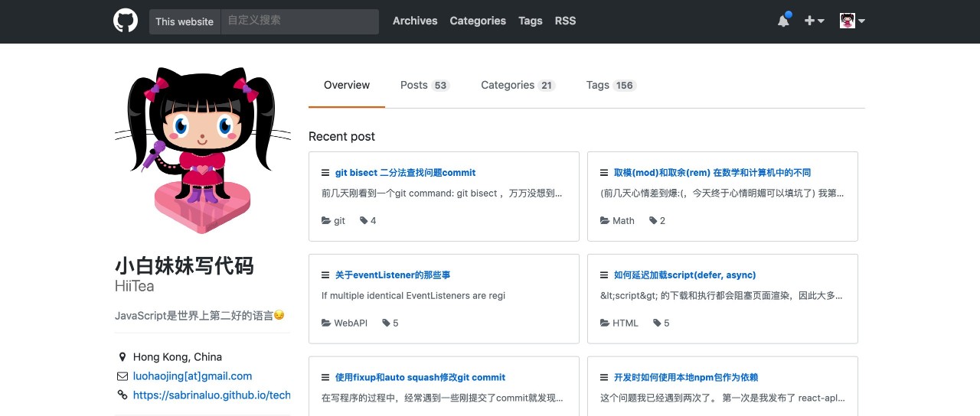Viewport: 980px width, 416px height.
Task: Open post 开发时如何使用本地npm包作为依赖
Action: [686, 378]
